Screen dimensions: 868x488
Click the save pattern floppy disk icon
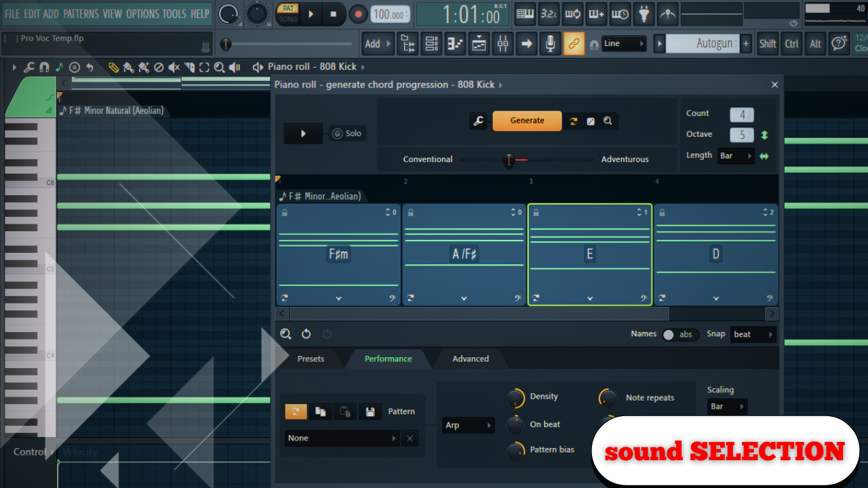(370, 411)
